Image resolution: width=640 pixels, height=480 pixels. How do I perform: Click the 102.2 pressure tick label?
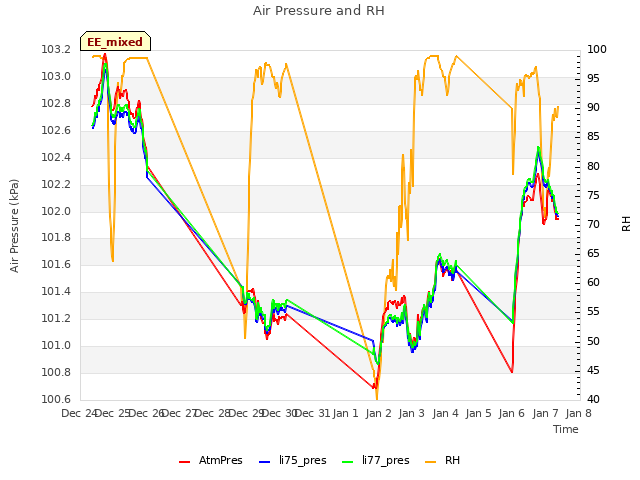[x=56, y=184]
